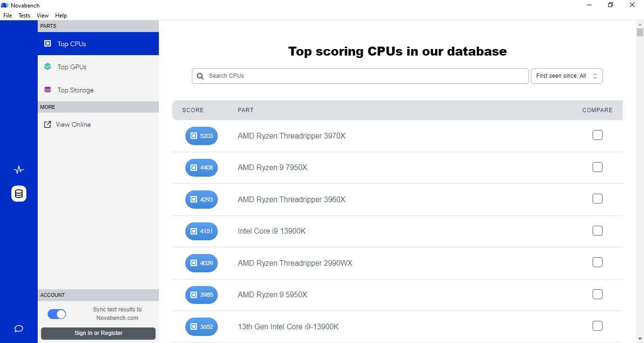Click the Top CPUs chip icon
The height and width of the screenshot is (343, 644).
48,43
